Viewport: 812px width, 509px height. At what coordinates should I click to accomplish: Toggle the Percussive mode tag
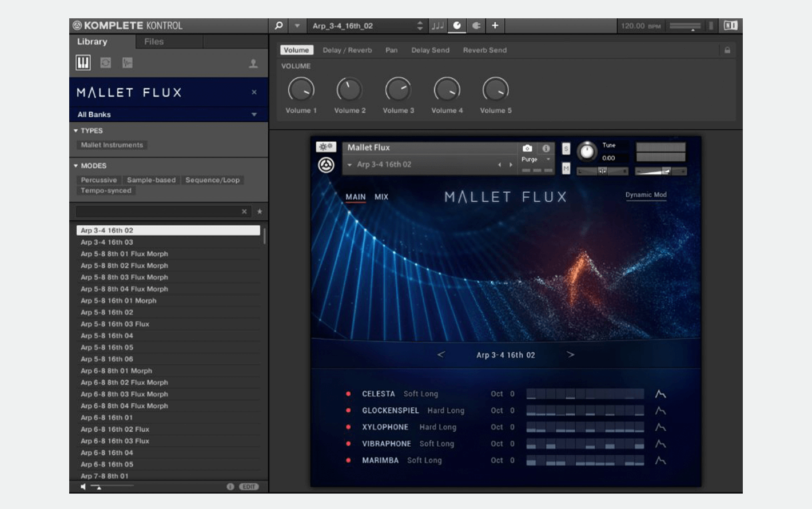pyautogui.click(x=99, y=180)
